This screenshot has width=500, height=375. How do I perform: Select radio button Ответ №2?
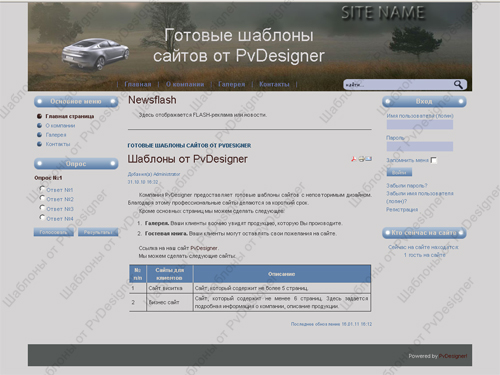pos(42,198)
